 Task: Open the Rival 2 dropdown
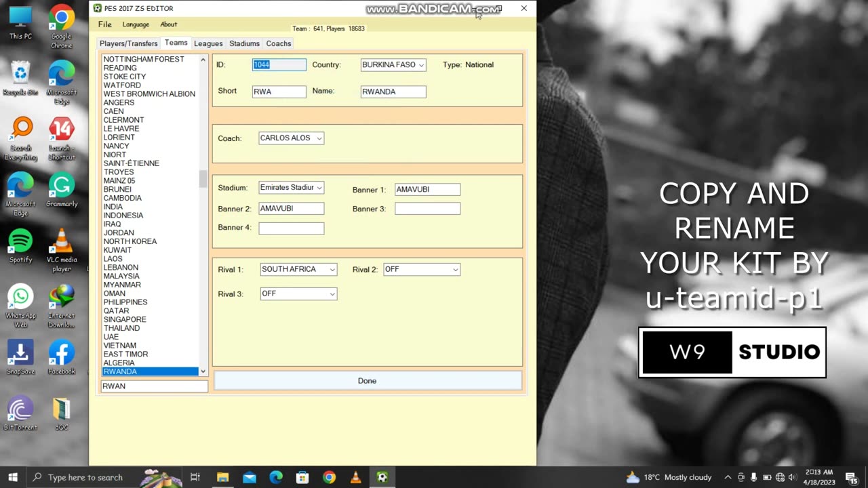click(422, 270)
